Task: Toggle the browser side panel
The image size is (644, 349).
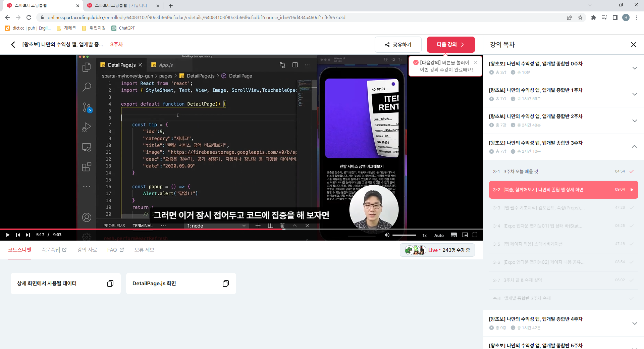Action: (x=615, y=17)
